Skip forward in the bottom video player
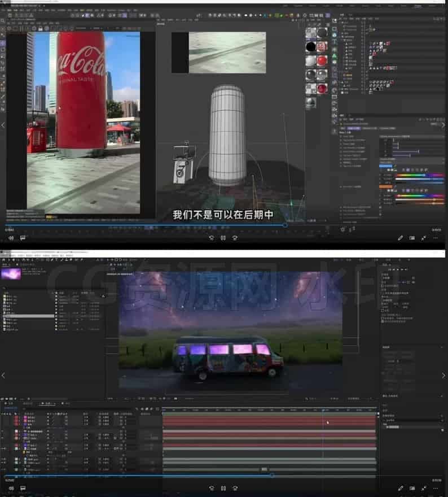The width and height of the screenshot is (448, 497). click(x=235, y=488)
